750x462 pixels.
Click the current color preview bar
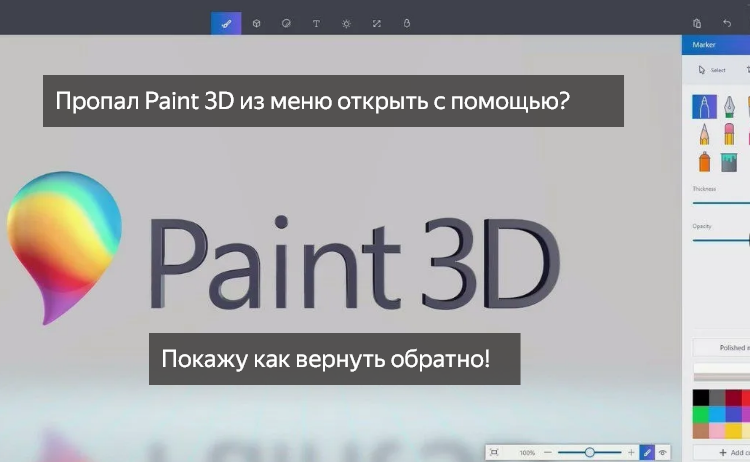click(721, 373)
